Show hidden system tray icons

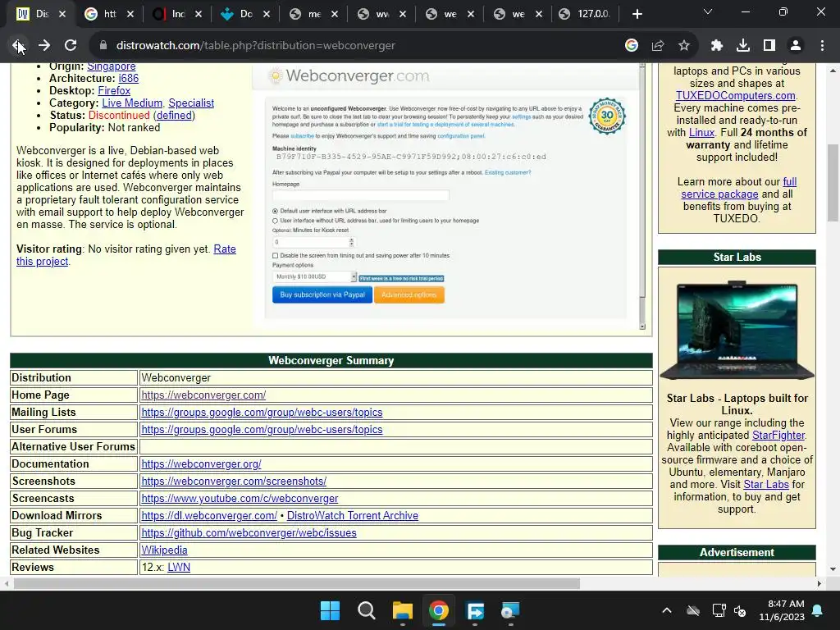[667, 610]
